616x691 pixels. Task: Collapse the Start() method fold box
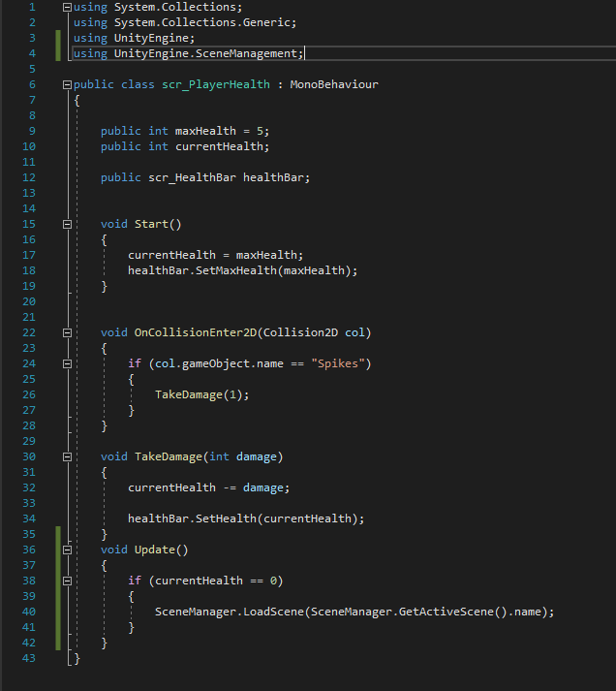click(67, 224)
